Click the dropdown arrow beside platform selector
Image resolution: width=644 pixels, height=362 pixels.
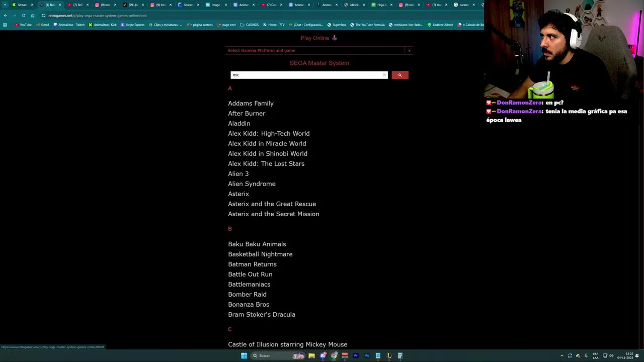click(x=409, y=50)
